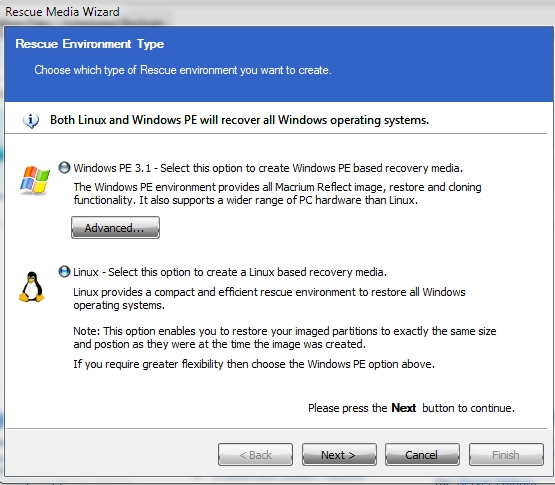Click the Windows flag logo icon
This screenshot has height=485, width=555.
[35, 180]
